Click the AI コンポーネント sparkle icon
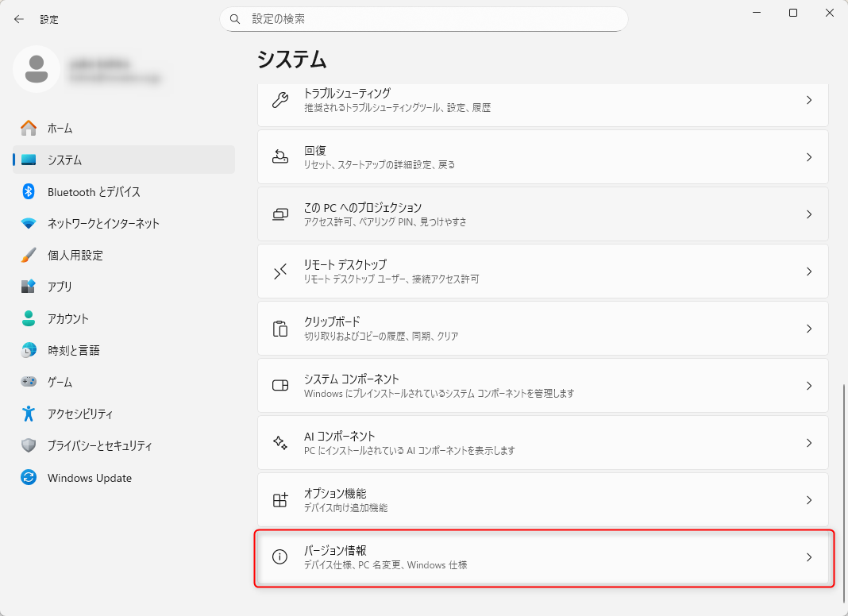848x616 pixels. (280, 443)
